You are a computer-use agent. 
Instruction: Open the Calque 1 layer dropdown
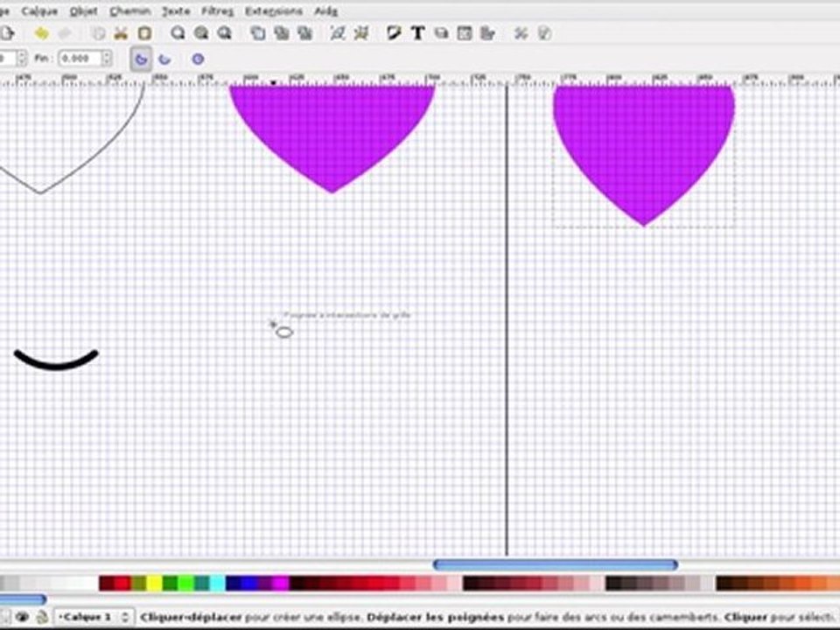[94, 617]
